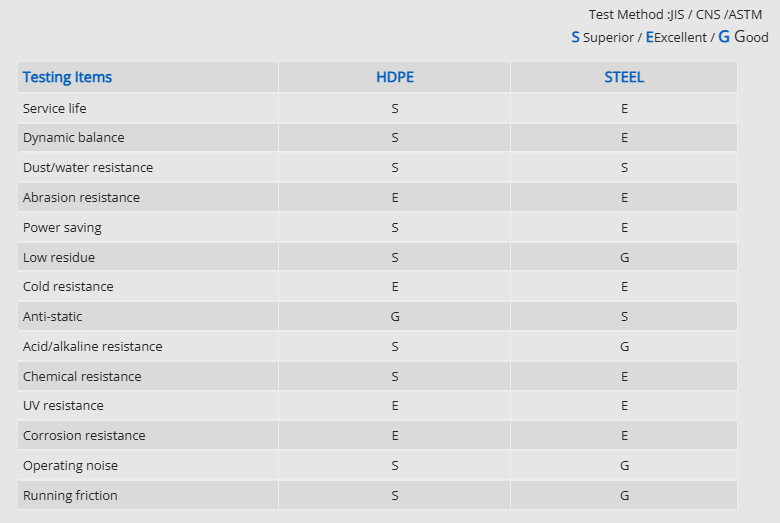Select the Acid/alkaline resistance label
The width and height of the screenshot is (780, 523).
coord(92,347)
